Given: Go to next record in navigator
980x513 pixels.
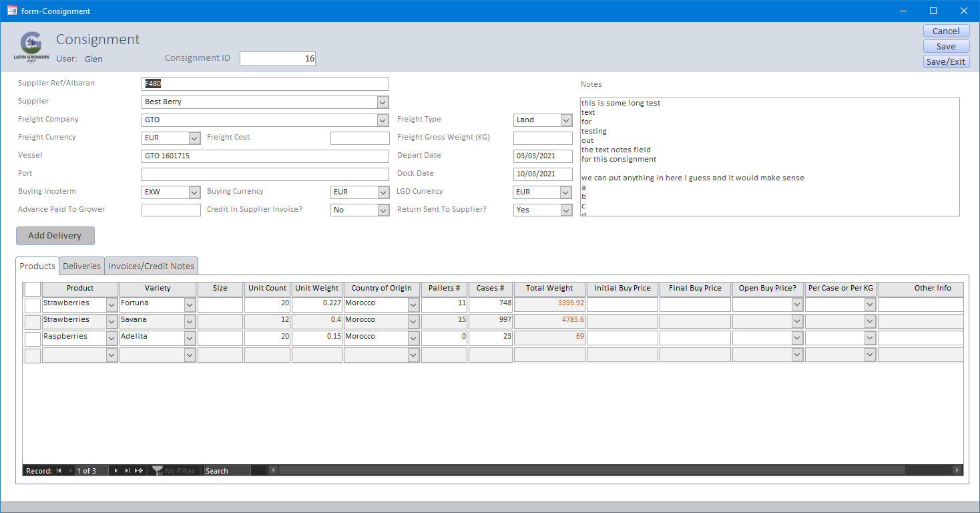Looking at the screenshot, I should [x=116, y=471].
